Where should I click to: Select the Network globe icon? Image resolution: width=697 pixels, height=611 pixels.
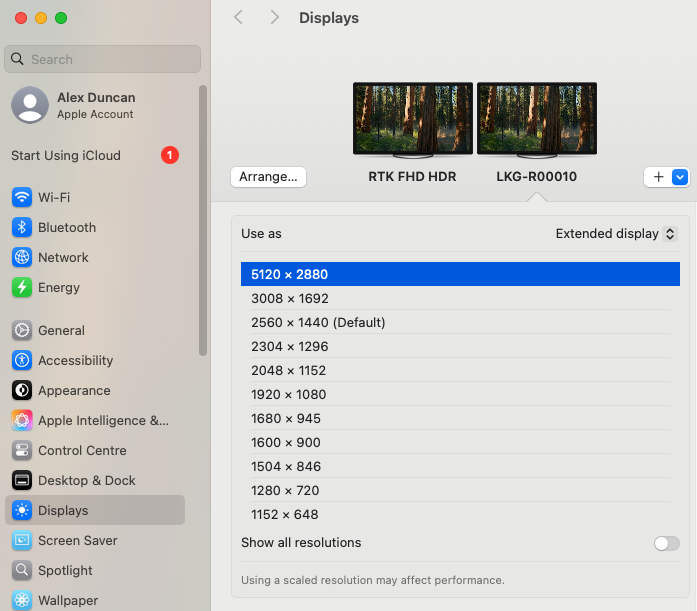pyautogui.click(x=22, y=257)
